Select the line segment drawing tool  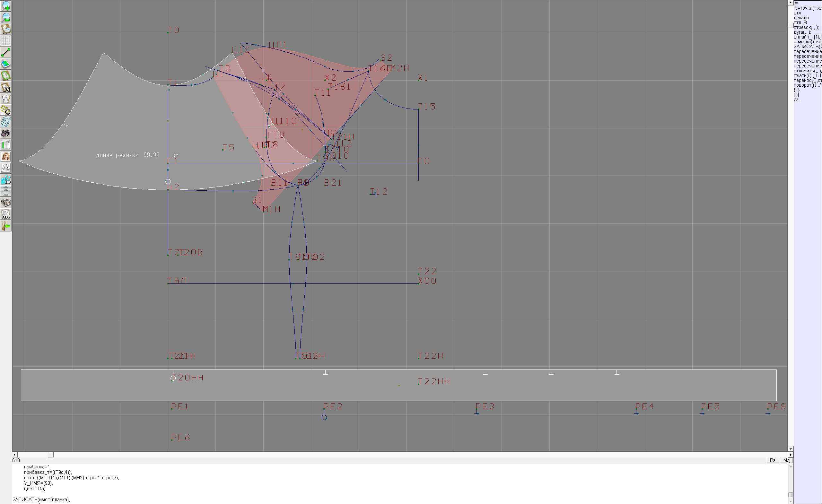click(x=6, y=52)
